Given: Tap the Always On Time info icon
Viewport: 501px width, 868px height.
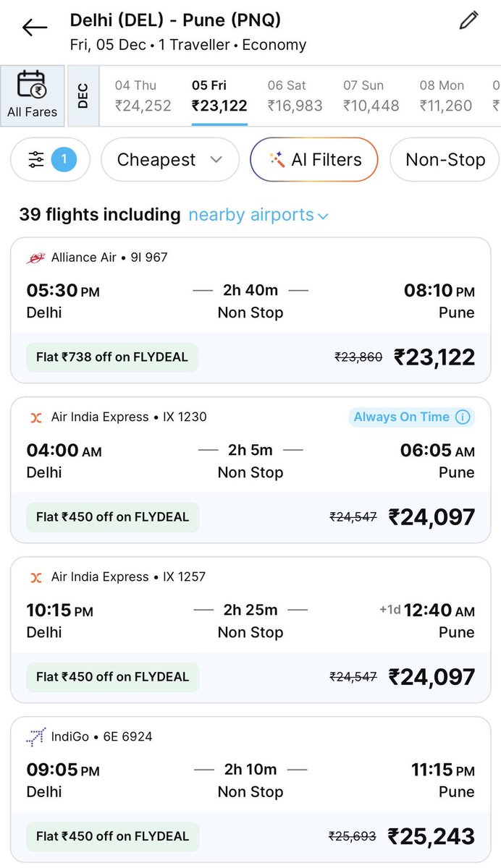Looking at the screenshot, I should coord(463,417).
